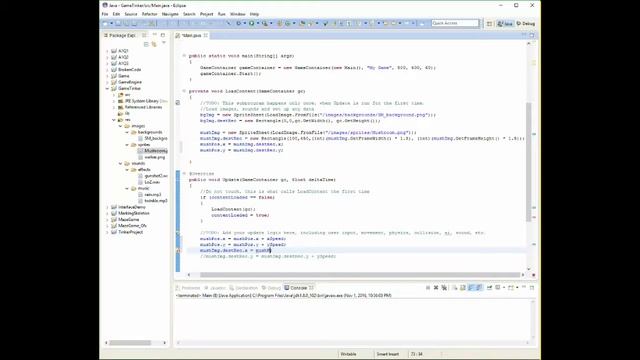Open the Edit menu
Viewport: 640px width, 360px height.
tap(116, 14)
